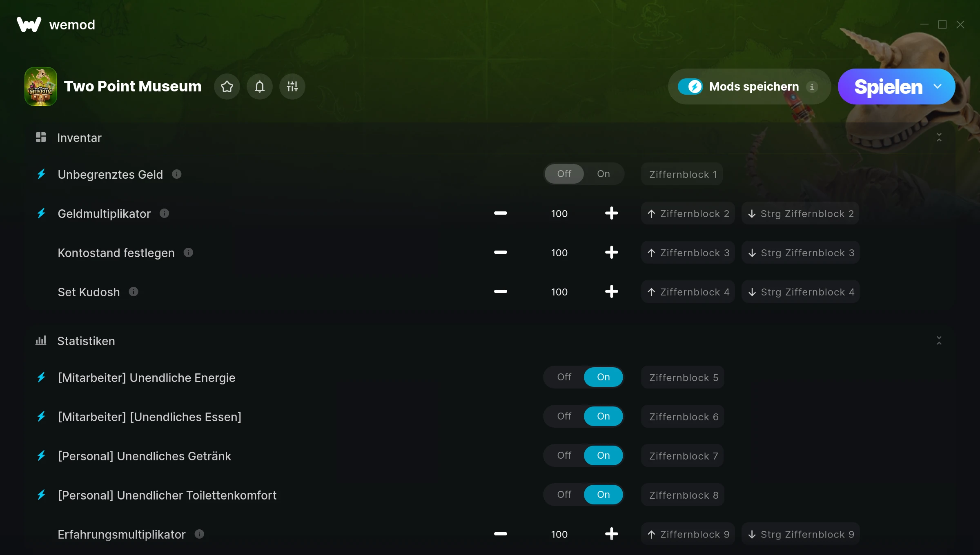Image resolution: width=980 pixels, height=555 pixels.
Task: Collapse the Inventar section
Action: coord(939,138)
